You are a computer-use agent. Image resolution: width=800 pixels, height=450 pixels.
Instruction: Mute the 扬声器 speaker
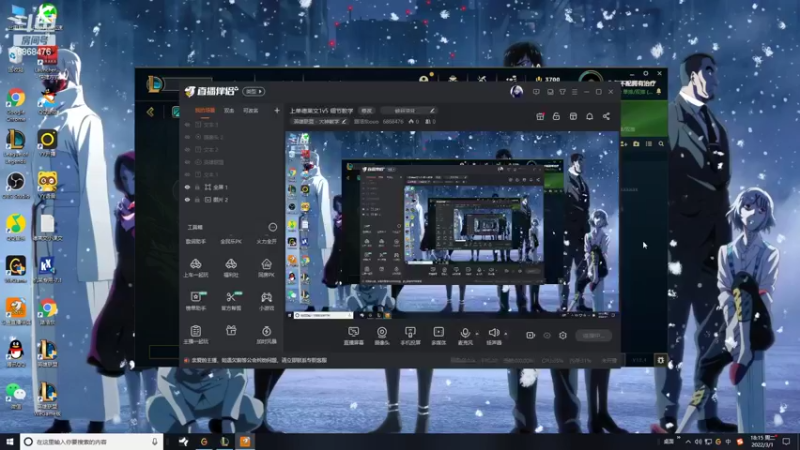pyautogui.click(x=493, y=336)
